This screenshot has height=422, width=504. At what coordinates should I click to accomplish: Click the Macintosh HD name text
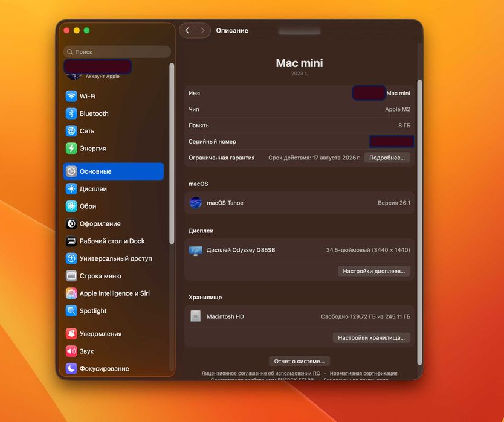pos(225,316)
